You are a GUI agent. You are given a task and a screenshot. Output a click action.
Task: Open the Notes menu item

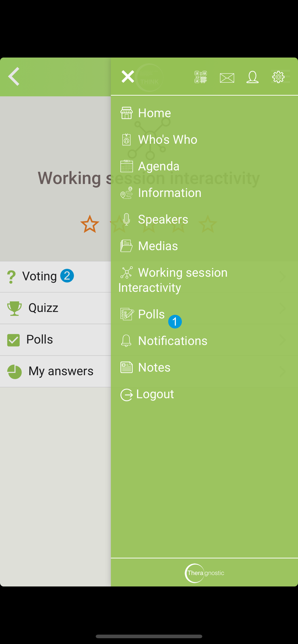(x=204, y=367)
